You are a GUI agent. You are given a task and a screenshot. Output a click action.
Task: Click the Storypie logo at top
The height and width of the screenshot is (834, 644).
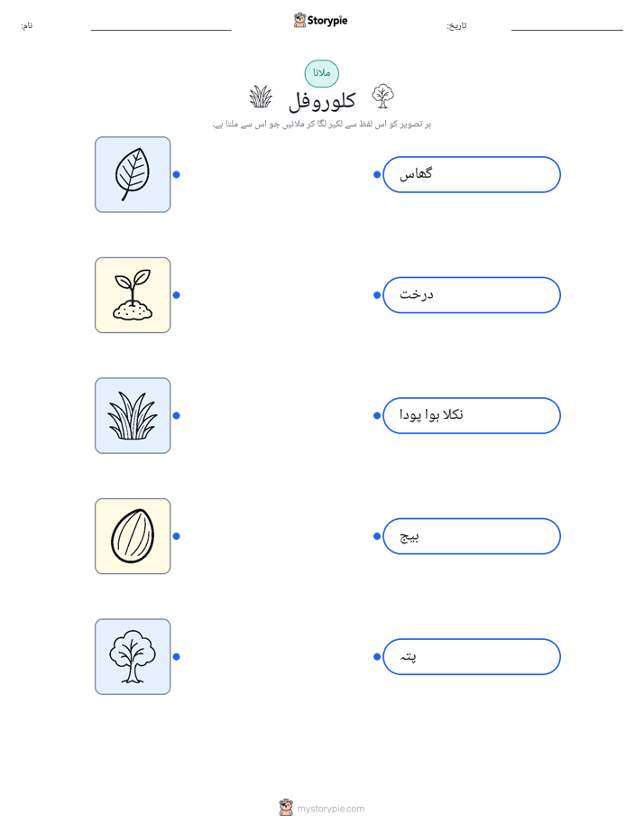pos(320,20)
